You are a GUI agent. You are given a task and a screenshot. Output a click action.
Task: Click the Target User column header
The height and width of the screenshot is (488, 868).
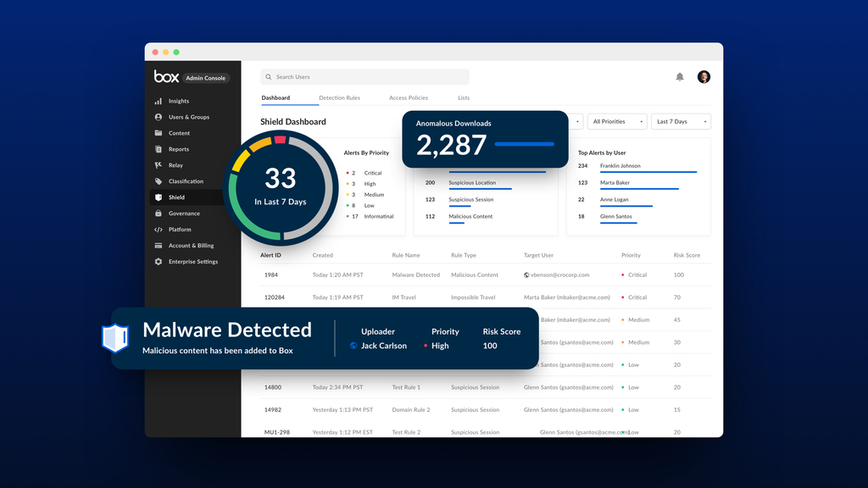click(x=538, y=255)
